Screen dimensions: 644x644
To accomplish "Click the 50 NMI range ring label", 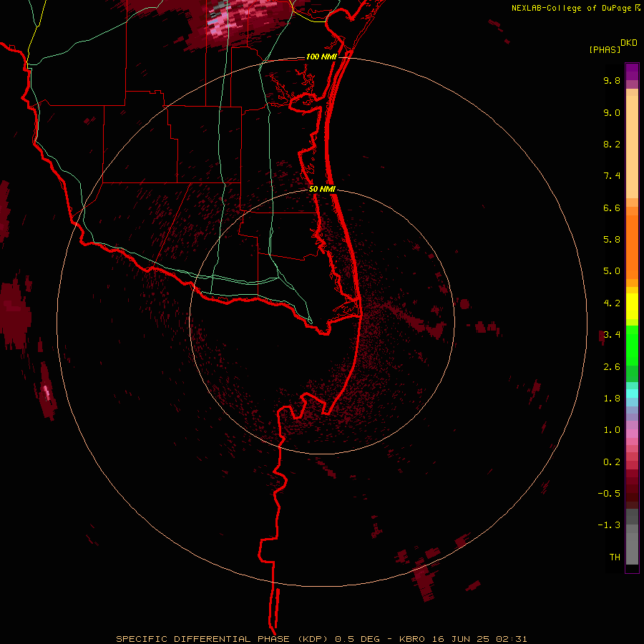I will click(322, 189).
